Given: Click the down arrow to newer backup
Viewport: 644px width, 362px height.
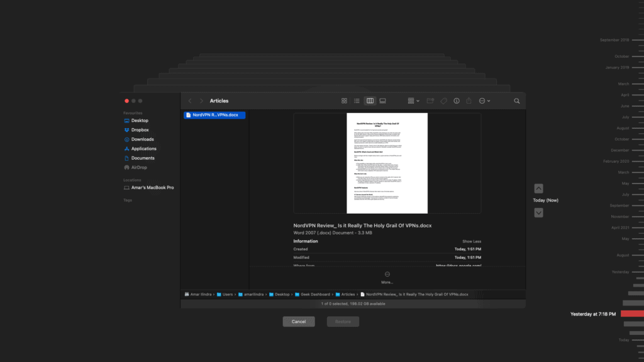Looking at the screenshot, I should coord(538,212).
